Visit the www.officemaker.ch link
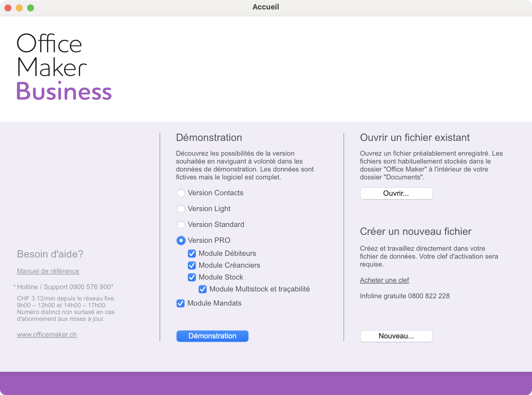This screenshot has height=395, width=532. click(x=47, y=334)
